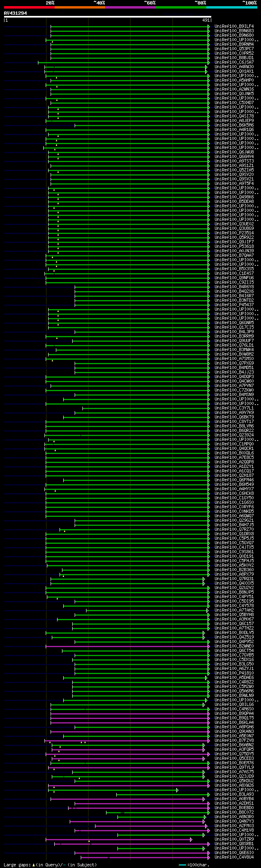261x868 pixels.
Task: Open hit UniRef100_C0PR52
Action: 234,53
